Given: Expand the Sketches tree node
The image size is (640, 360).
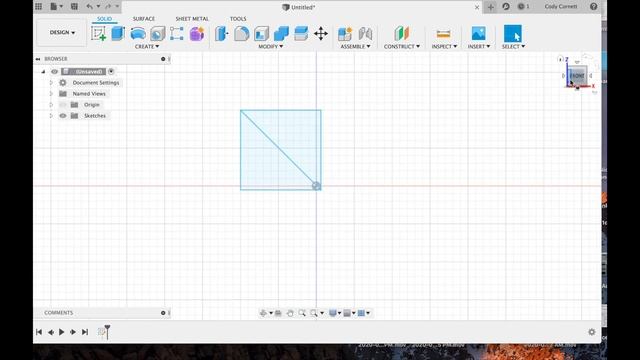Looking at the screenshot, I should click(x=51, y=116).
